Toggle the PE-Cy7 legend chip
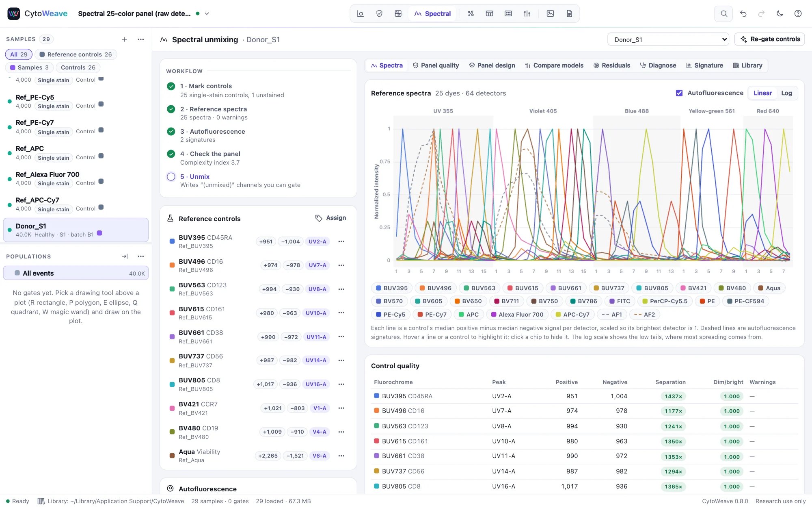The width and height of the screenshot is (812, 508). tap(432, 315)
